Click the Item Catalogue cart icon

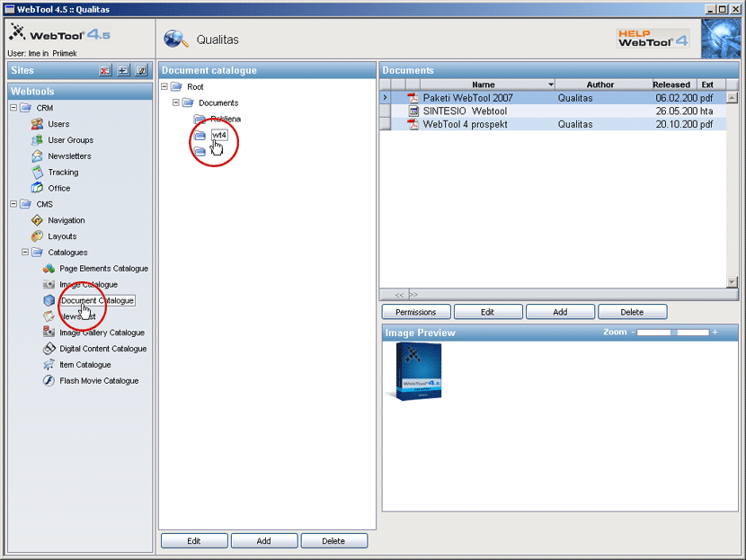pyautogui.click(x=49, y=365)
